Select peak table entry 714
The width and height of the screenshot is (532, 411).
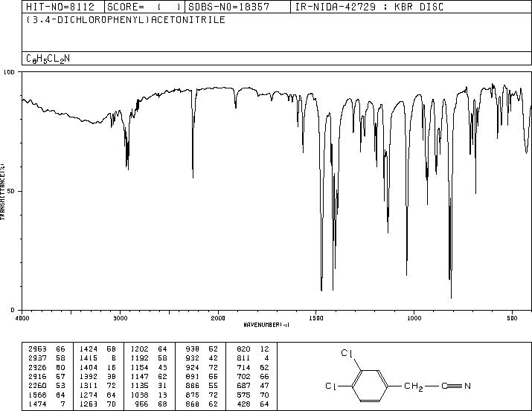253,367
